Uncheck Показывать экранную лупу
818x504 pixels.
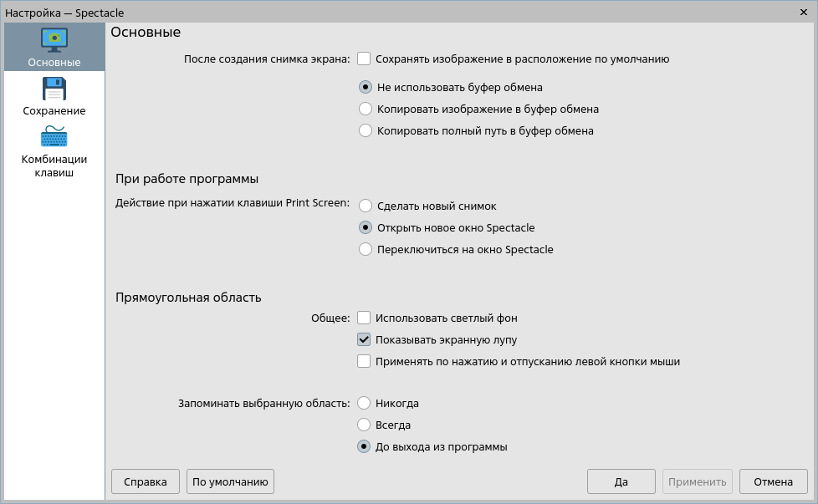point(364,339)
